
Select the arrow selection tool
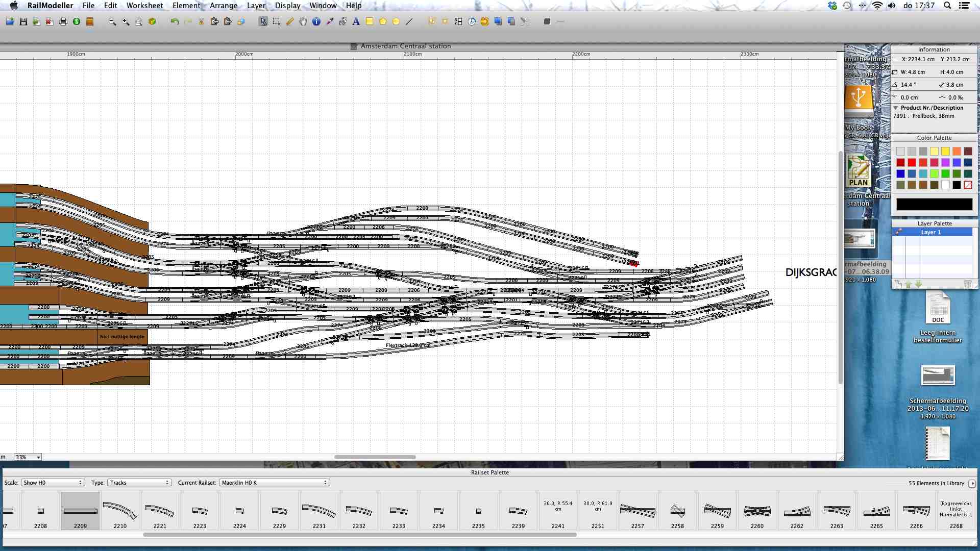(x=263, y=21)
